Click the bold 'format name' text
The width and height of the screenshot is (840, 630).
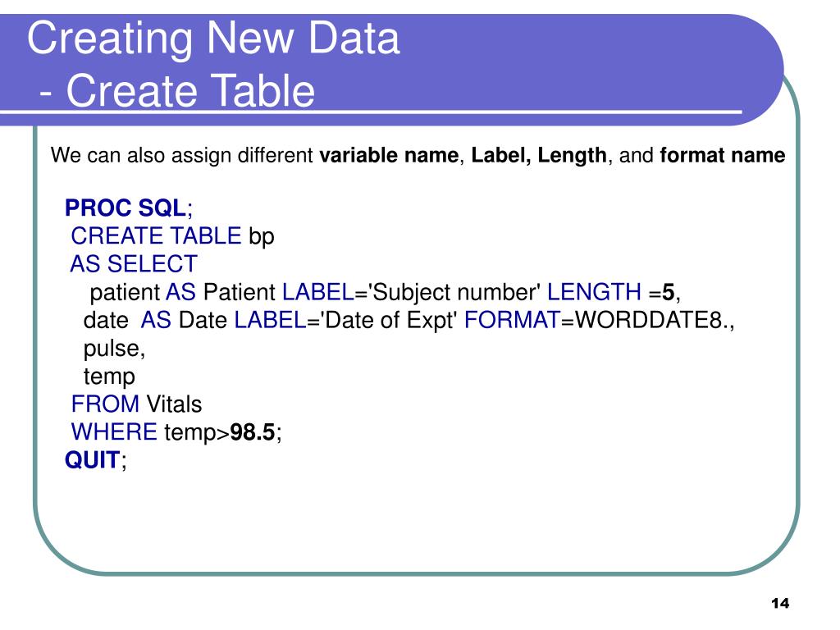click(722, 155)
